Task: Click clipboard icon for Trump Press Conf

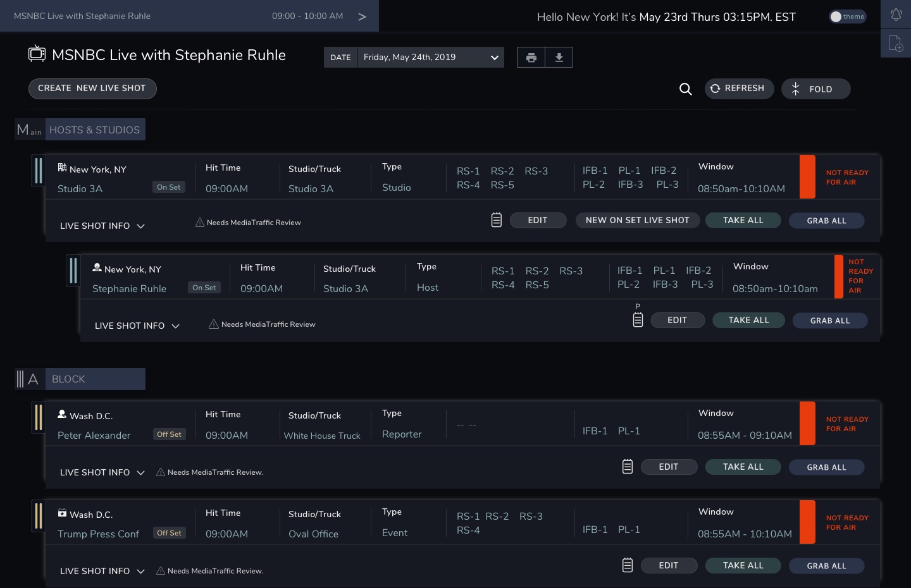Action: [627, 565]
